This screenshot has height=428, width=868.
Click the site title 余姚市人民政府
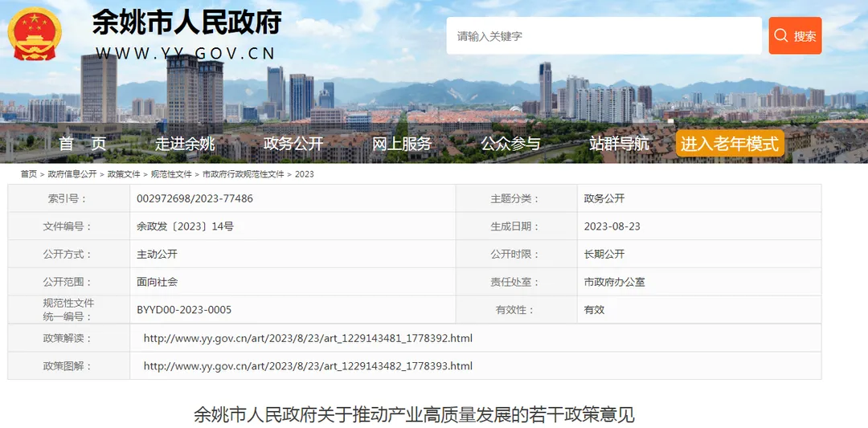[x=187, y=22]
